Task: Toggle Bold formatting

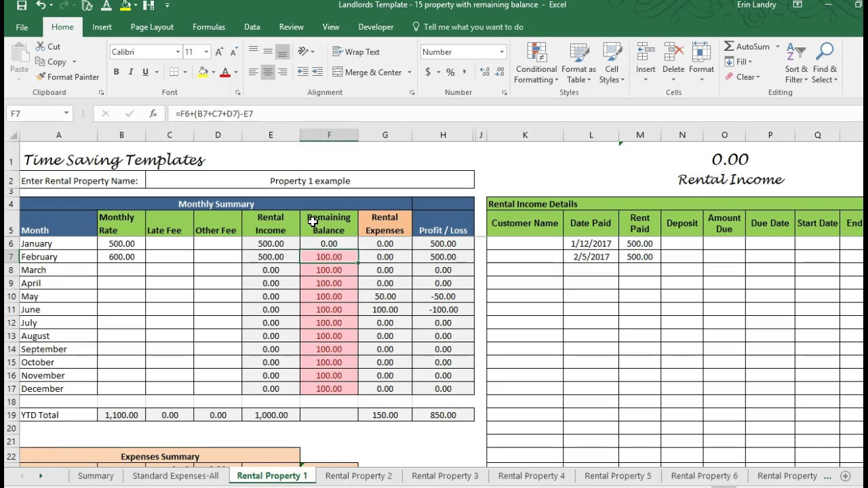Action: [x=116, y=73]
